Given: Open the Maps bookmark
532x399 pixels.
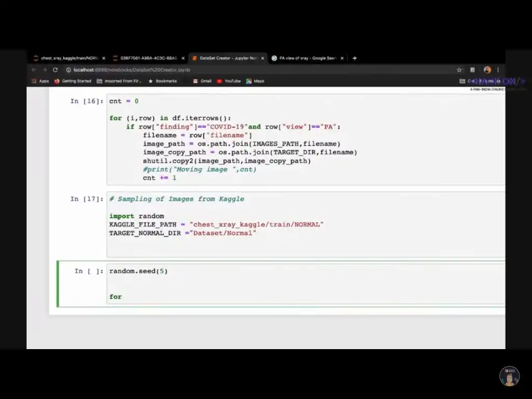Looking at the screenshot, I should [255, 81].
